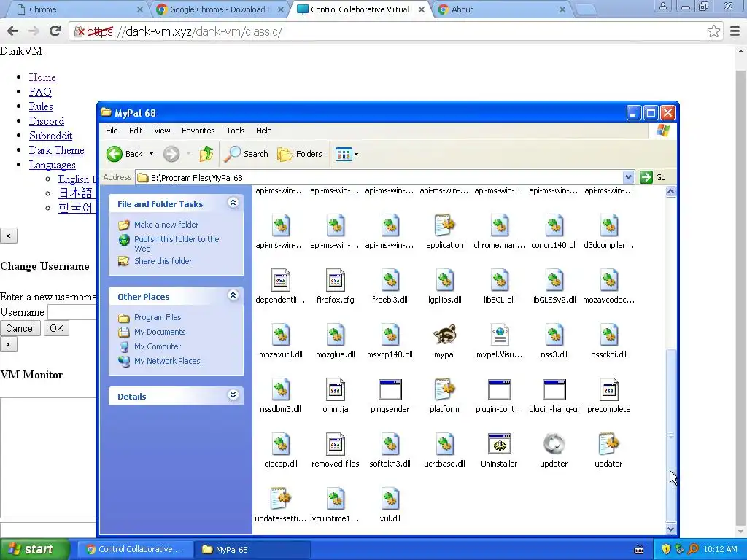Select the mypal.VisualElementsManifest file
Screen dimensions: 747x560
499,335
